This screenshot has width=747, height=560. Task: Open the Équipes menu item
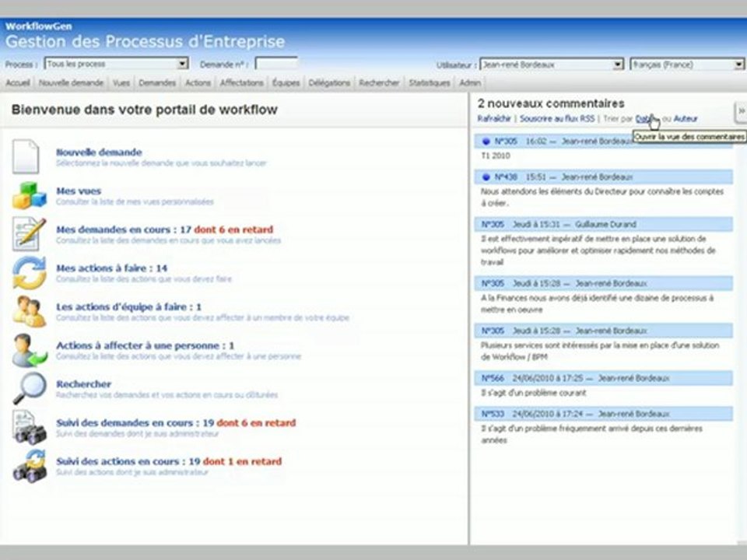click(286, 83)
